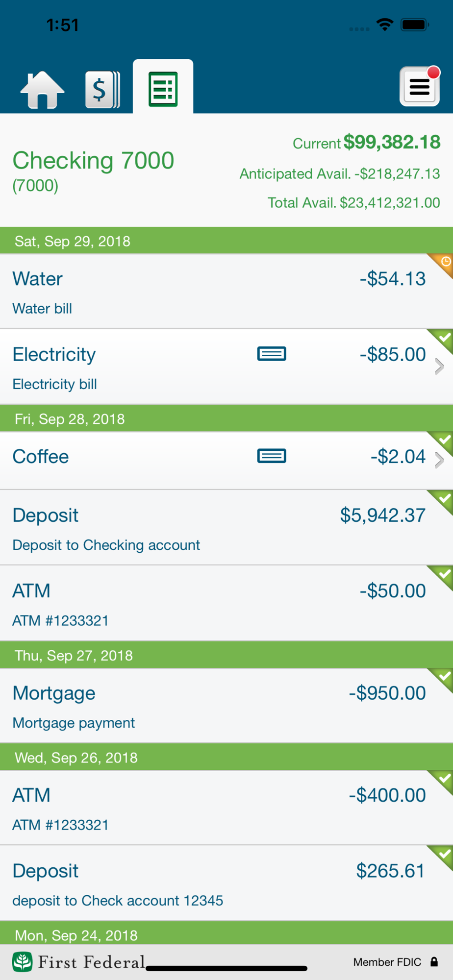
Task: Expand Electricity transaction details chevron
Action: pyautogui.click(x=439, y=367)
